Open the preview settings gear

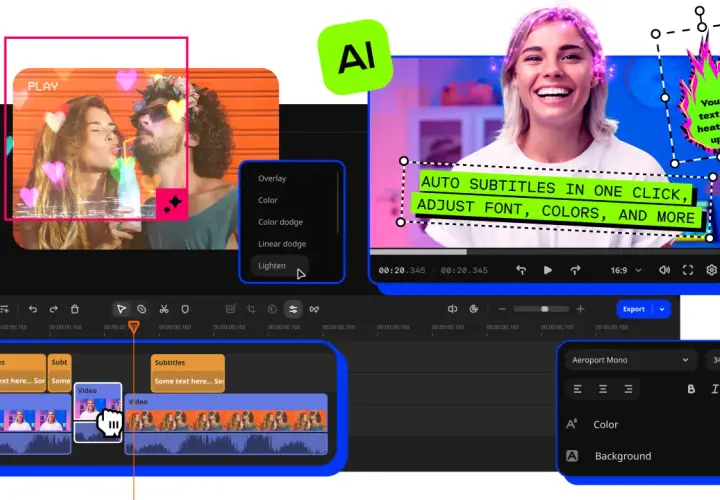pos(711,270)
